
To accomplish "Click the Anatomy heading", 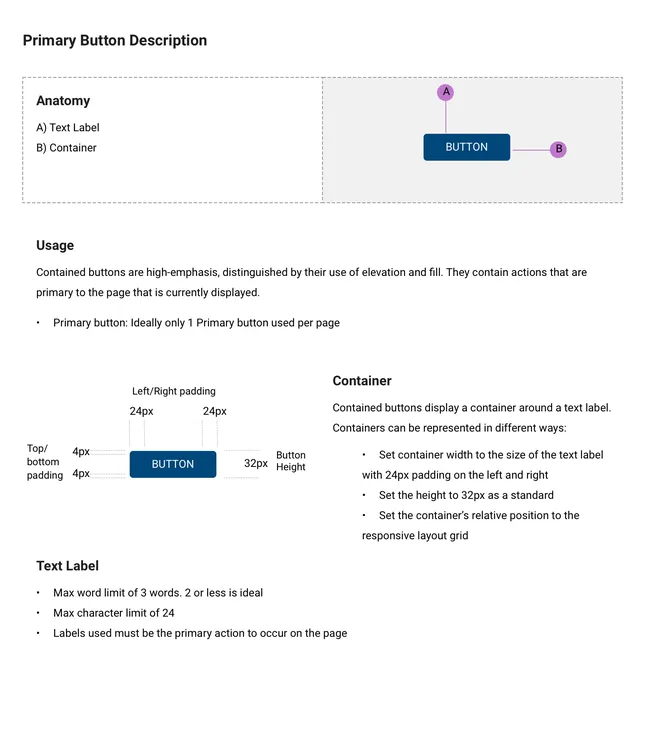I will pos(63,101).
